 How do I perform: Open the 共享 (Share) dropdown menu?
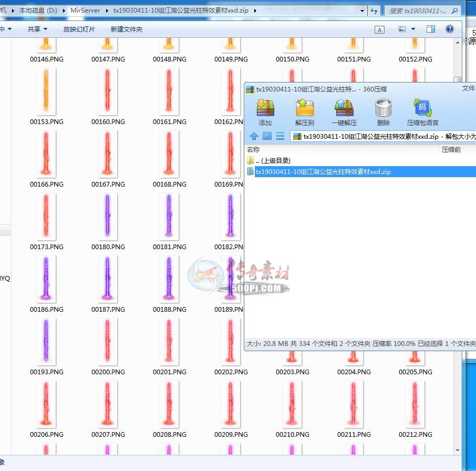(37, 29)
